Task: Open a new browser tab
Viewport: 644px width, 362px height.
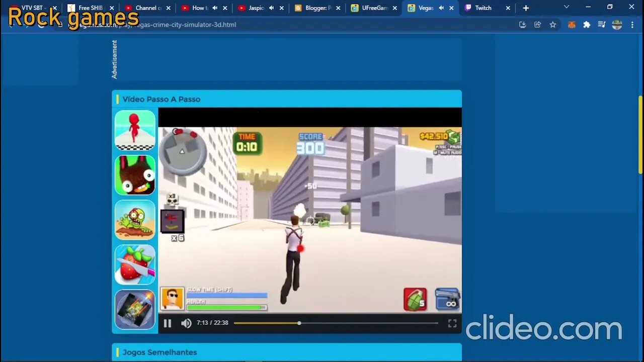Action: (x=526, y=8)
